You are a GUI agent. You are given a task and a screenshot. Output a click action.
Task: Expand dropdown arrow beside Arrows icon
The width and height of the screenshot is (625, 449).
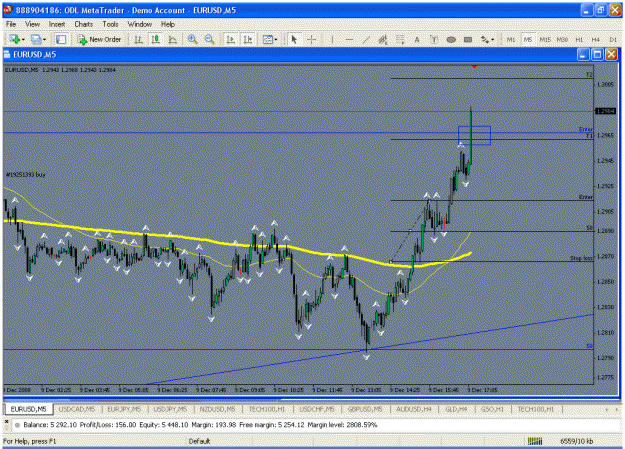(493, 39)
